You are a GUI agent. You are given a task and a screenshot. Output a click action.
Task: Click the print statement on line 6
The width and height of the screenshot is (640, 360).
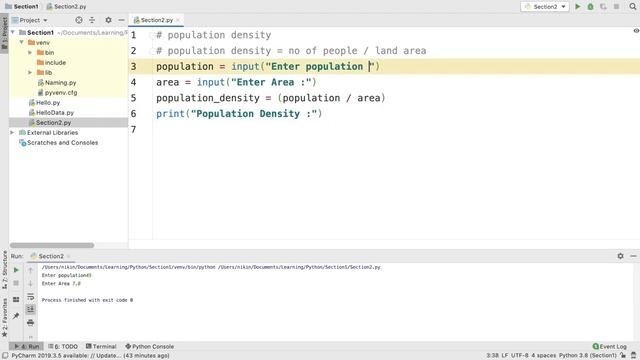(x=239, y=114)
